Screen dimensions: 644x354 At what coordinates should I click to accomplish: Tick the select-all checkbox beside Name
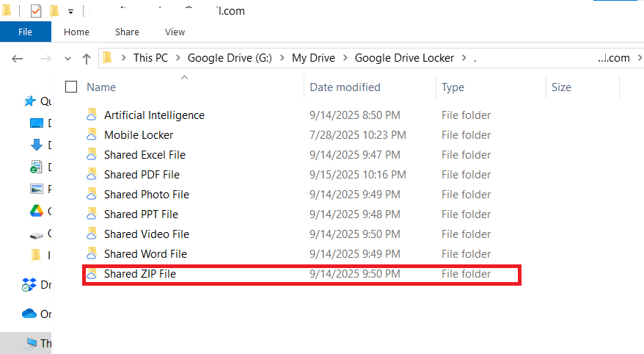pos(71,87)
